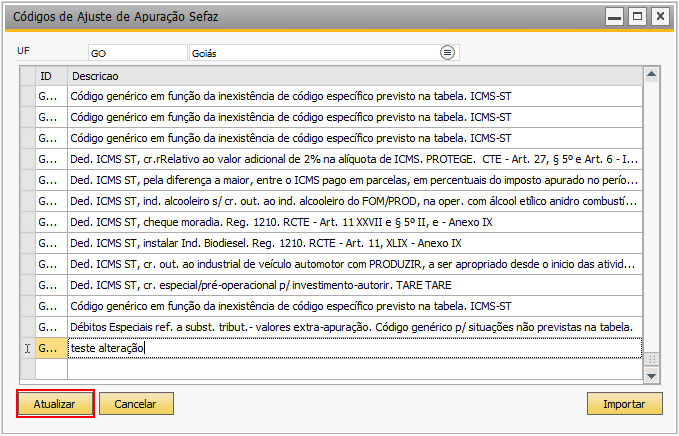The image size is (679, 436).
Task: Click the Atualizar button
Action: click(x=55, y=404)
